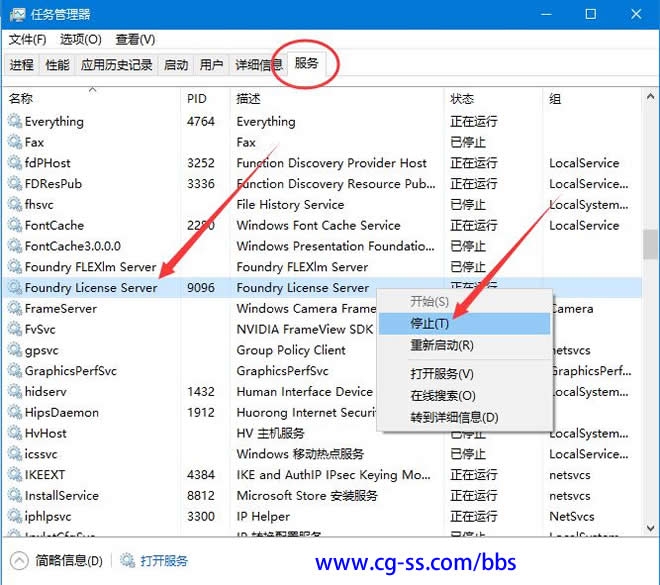Click the gear icon beside Everything service
The height and width of the screenshot is (585, 660).
14,122
